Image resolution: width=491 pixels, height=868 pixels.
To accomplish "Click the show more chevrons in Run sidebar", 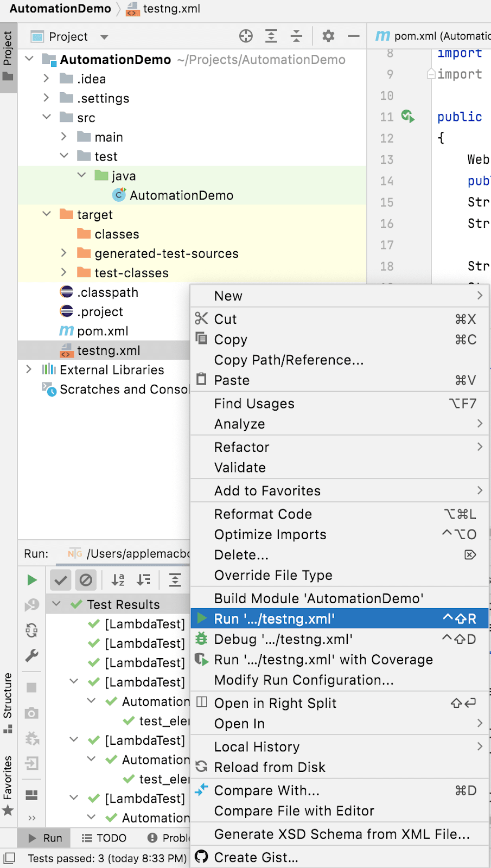I will pos(32,818).
